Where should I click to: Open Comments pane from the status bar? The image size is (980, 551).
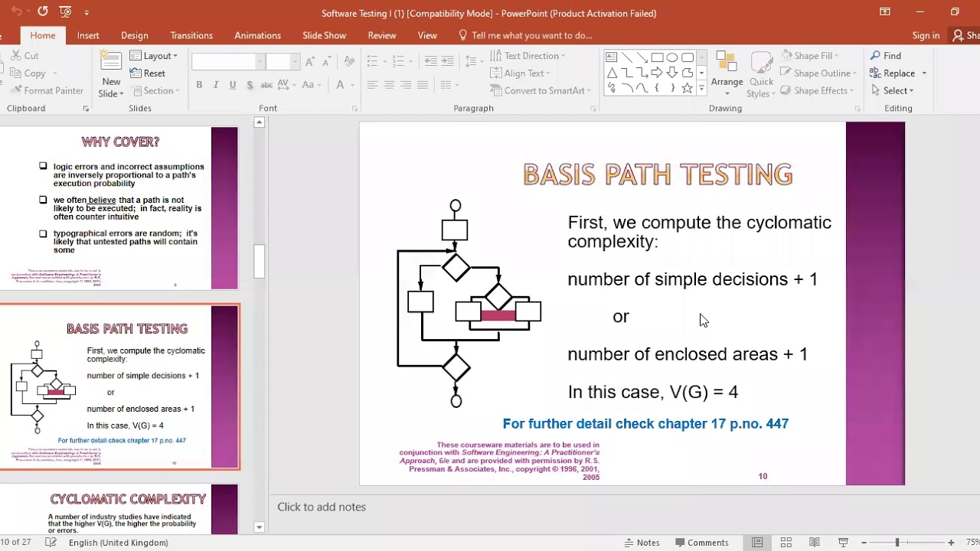[702, 543]
